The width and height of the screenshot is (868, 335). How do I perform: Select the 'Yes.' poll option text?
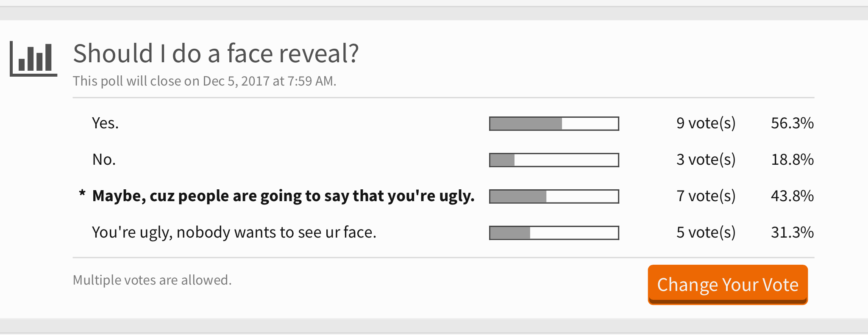(x=106, y=123)
